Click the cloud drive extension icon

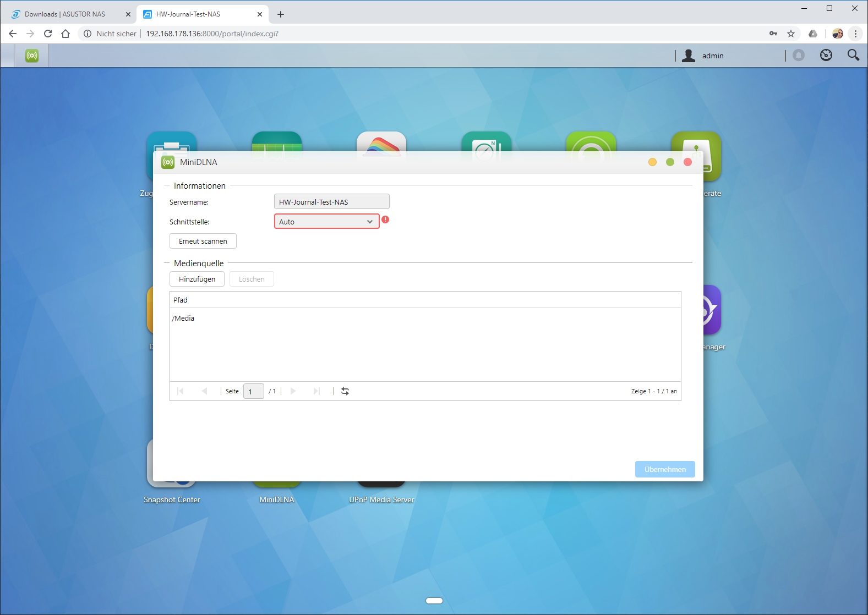click(813, 34)
